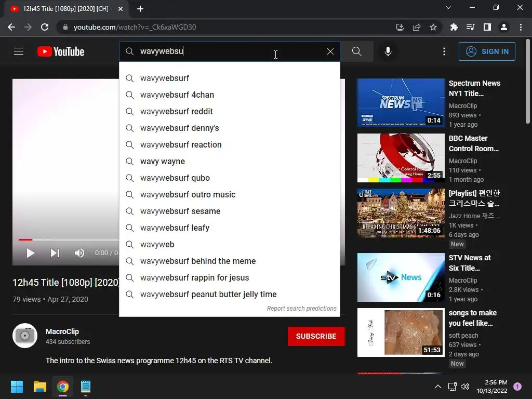Screen dimensions: 532x399
Task: Click the address bar URL
Action: (x=135, y=27)
